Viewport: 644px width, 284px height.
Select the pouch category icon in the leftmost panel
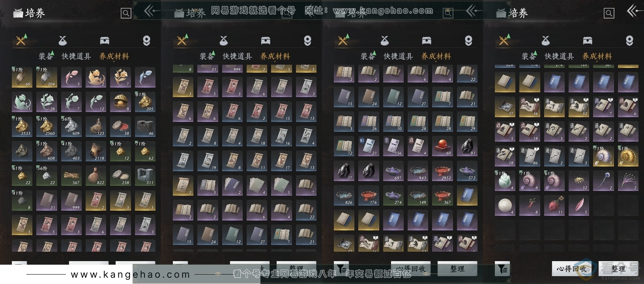(x=62, y=40)
